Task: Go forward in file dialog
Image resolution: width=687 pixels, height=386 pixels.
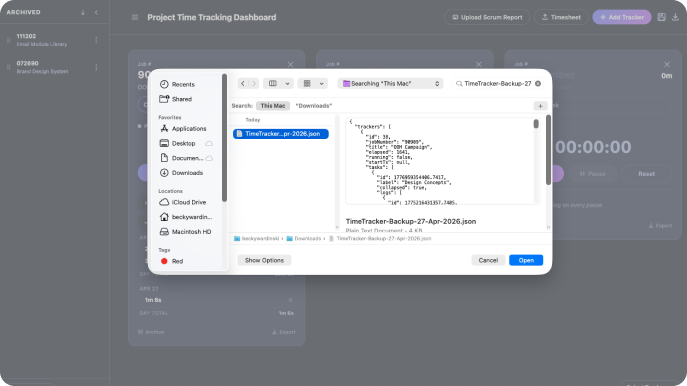Action: pos(254,83)
